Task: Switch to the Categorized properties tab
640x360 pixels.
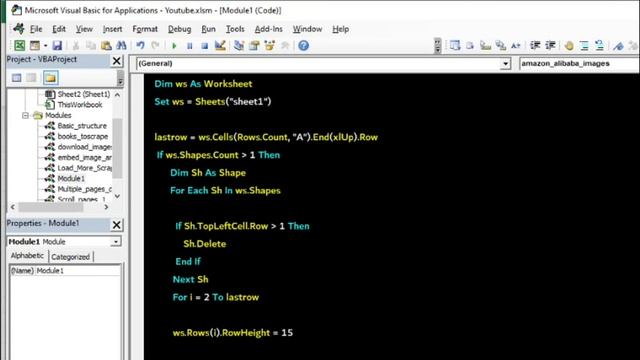Action: (71, 257)
